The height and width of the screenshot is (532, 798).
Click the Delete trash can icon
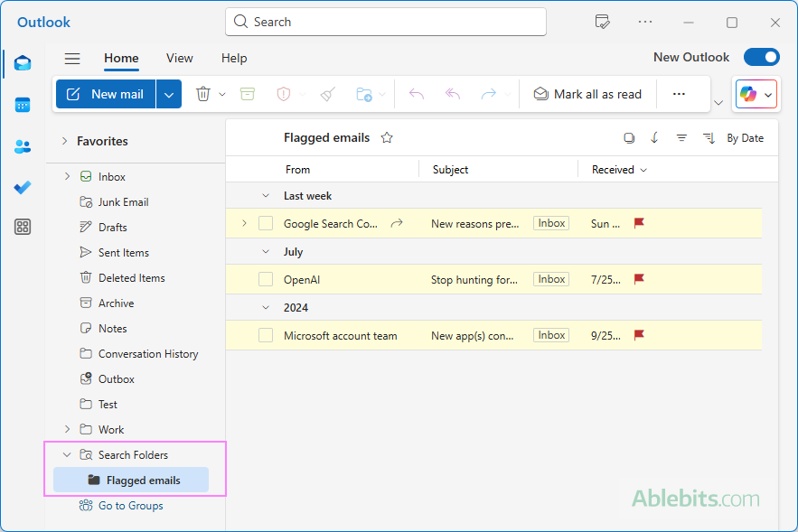coord(203,94)
